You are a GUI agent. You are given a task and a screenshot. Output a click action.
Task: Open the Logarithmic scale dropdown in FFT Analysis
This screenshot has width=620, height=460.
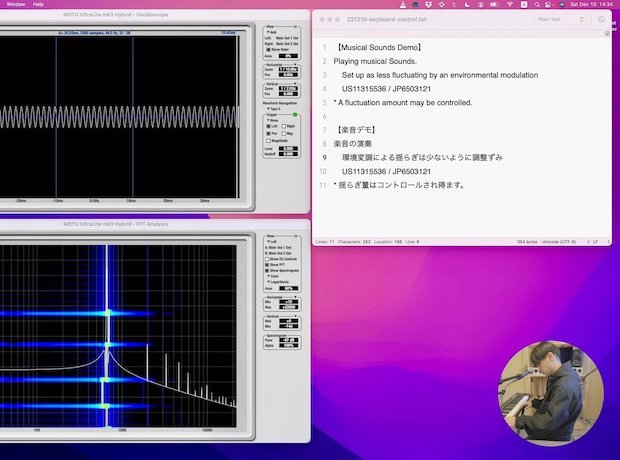tap(278, 282)
